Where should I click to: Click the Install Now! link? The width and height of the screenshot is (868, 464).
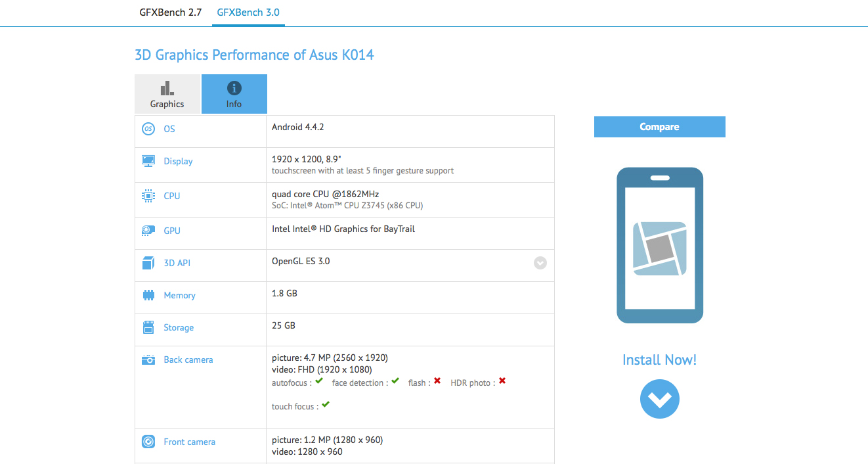pyautogui.click(x=659, y=360)
